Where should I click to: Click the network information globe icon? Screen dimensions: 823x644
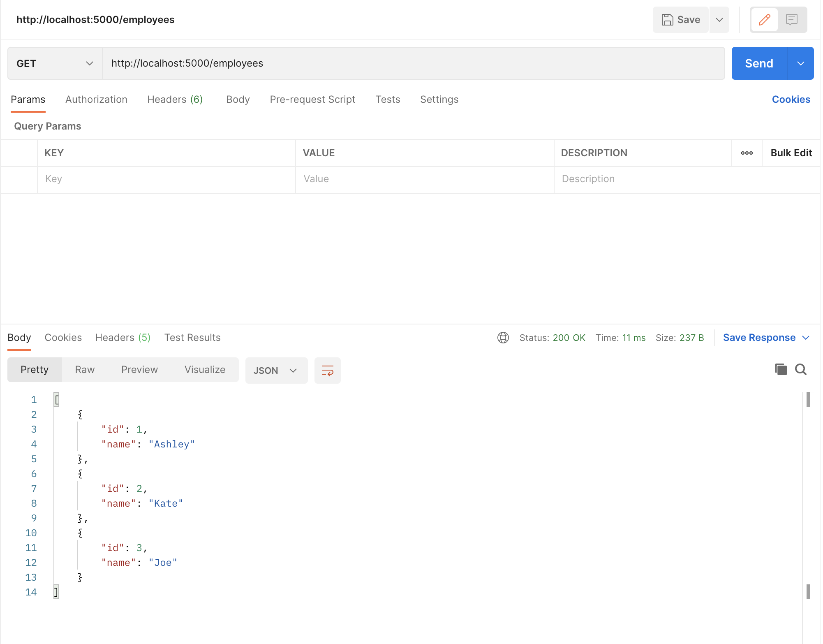(x=503, y=338)
